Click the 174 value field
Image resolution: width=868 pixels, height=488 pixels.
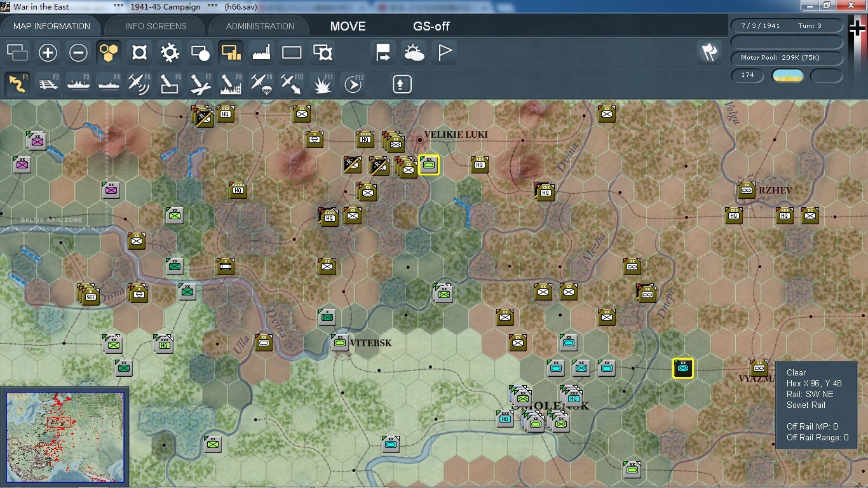pos(748,75)
